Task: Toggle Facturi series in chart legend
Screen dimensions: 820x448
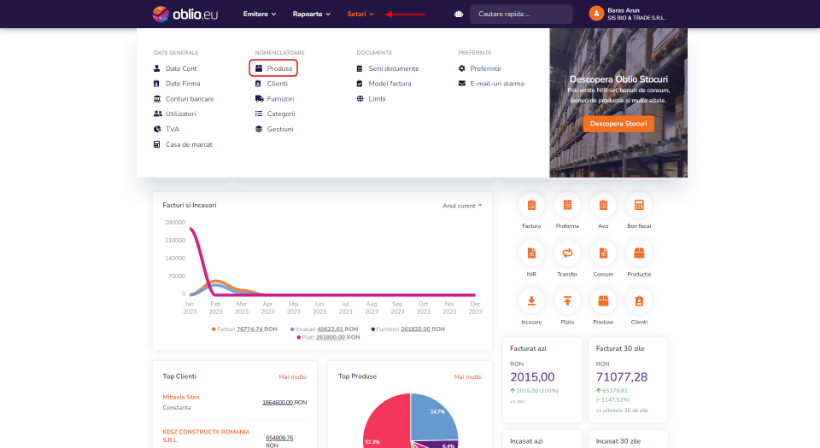Action: tap(244, 329)
